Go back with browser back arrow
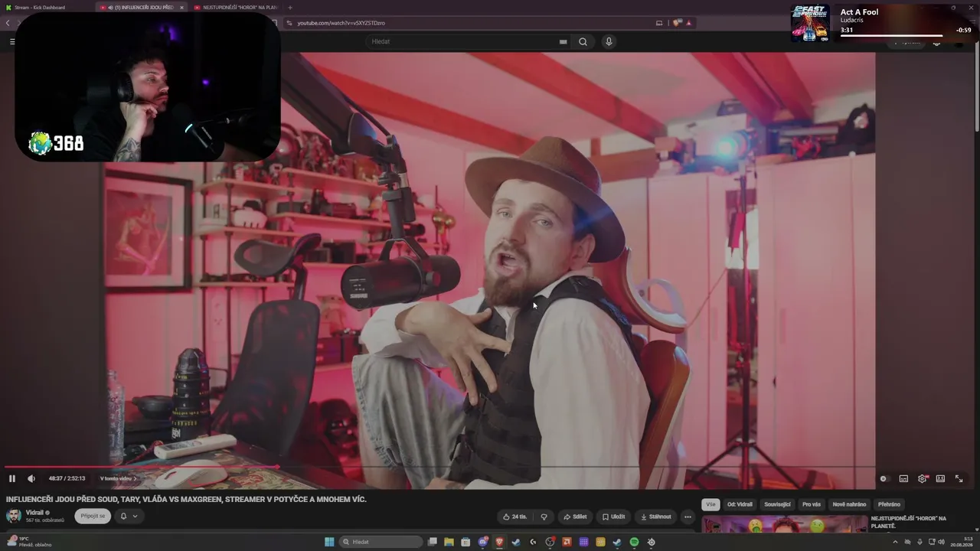 pyautogui.click(x=8, y=23)
